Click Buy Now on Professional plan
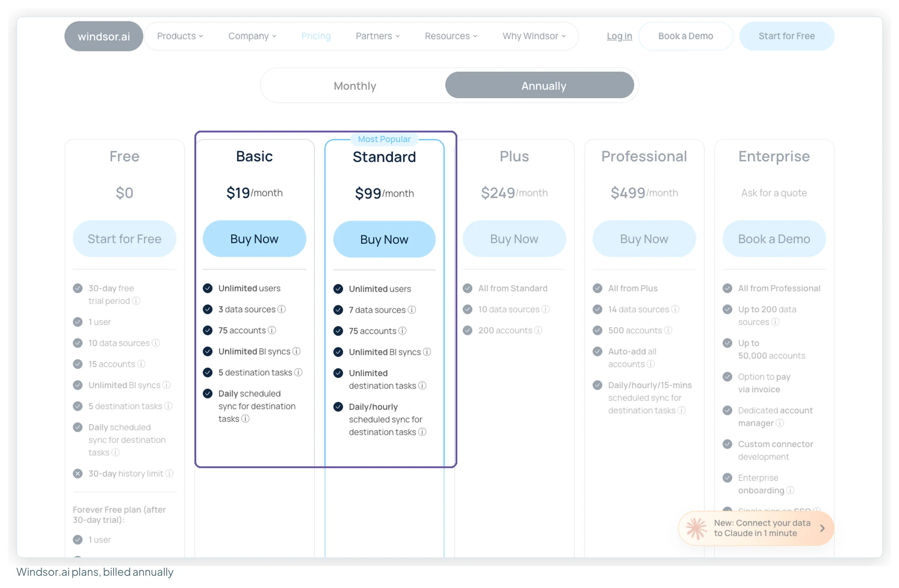 [x=644, y=239]
